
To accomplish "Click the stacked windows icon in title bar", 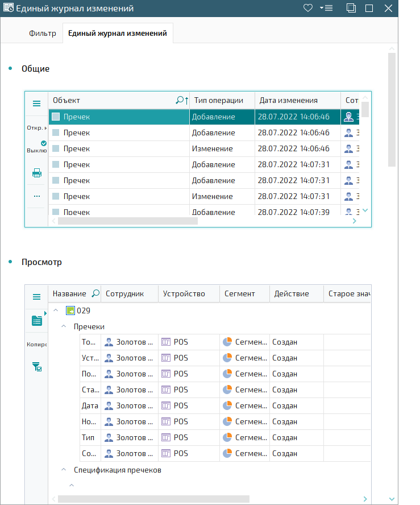I will click(x=351, y=8).
